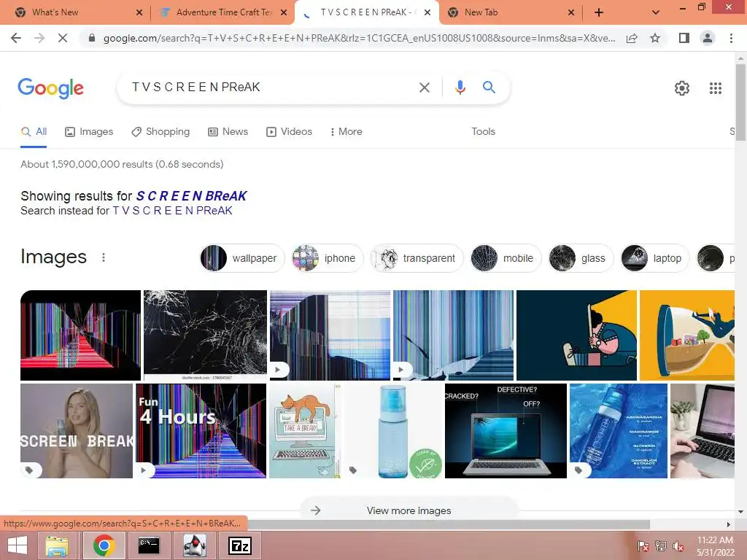Open Google quick settings gear

[x=682, y=88]
